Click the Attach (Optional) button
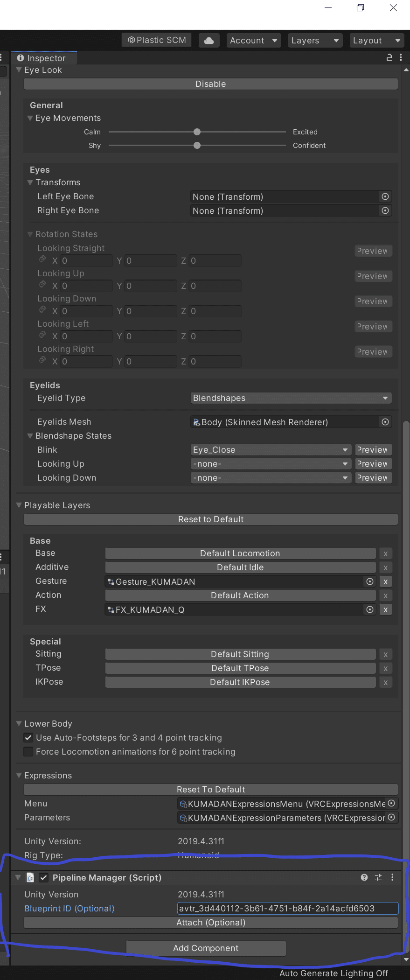The width and height of the screenshot is (410, 980). coord(211,923)
